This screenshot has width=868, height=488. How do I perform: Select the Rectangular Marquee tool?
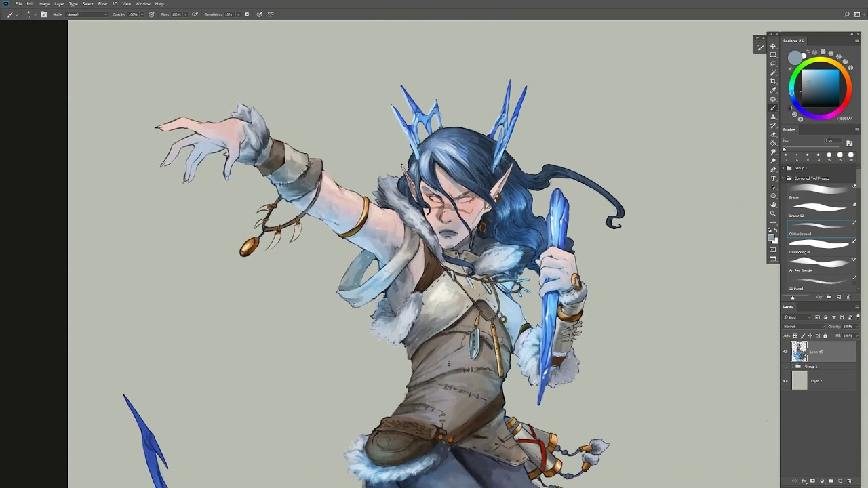tap(772, 55)
